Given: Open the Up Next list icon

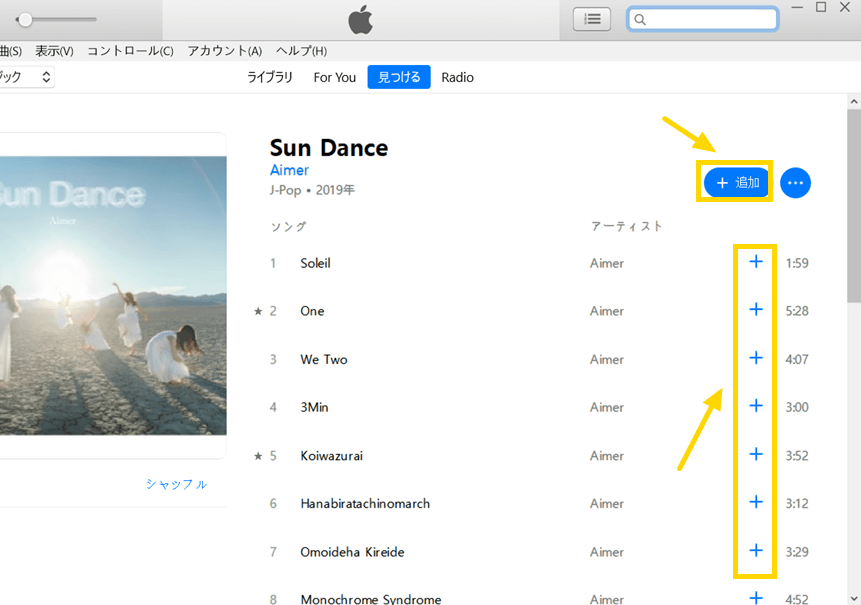Looking at the screenshot, I should [x=592, y=19].
